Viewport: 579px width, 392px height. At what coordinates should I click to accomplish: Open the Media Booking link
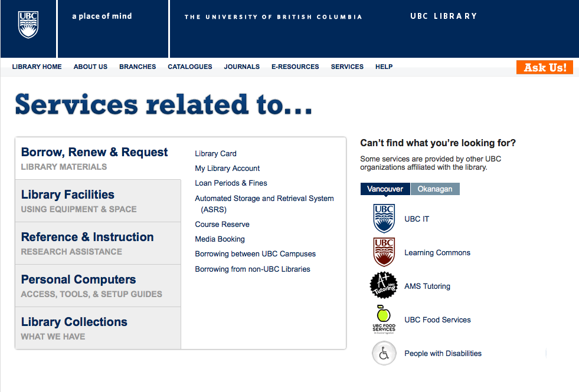pyautogui.click(x=220, y=239)
